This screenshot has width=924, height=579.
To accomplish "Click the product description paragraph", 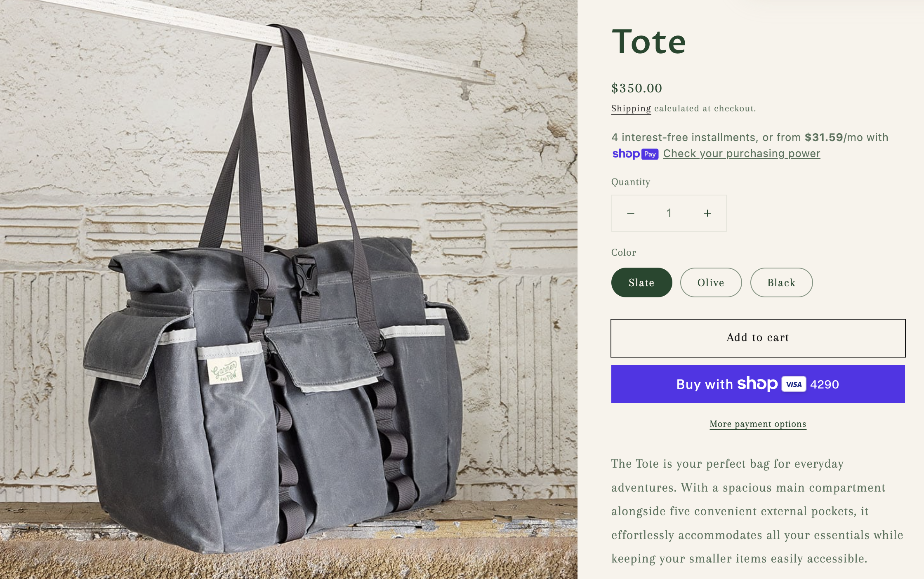I will coord(757,511).
